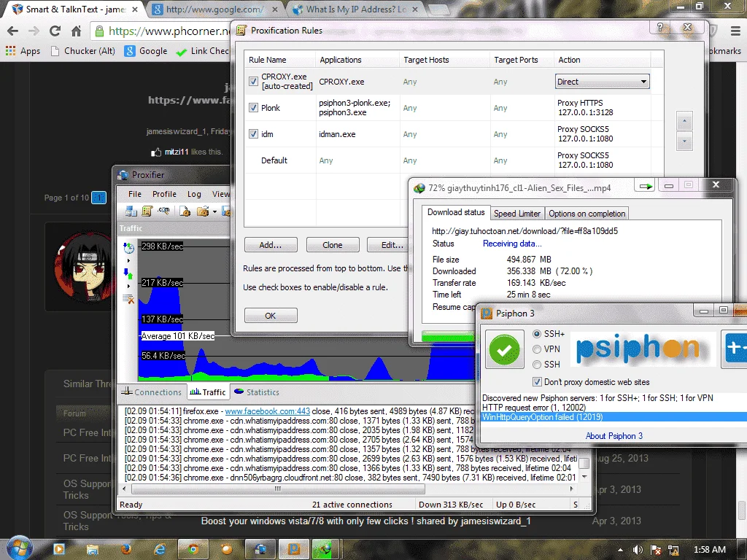Open Name Resolution (.com) icon in Proxifier
Viewport: 747px width, 560px height.
(x=163, y=211)
